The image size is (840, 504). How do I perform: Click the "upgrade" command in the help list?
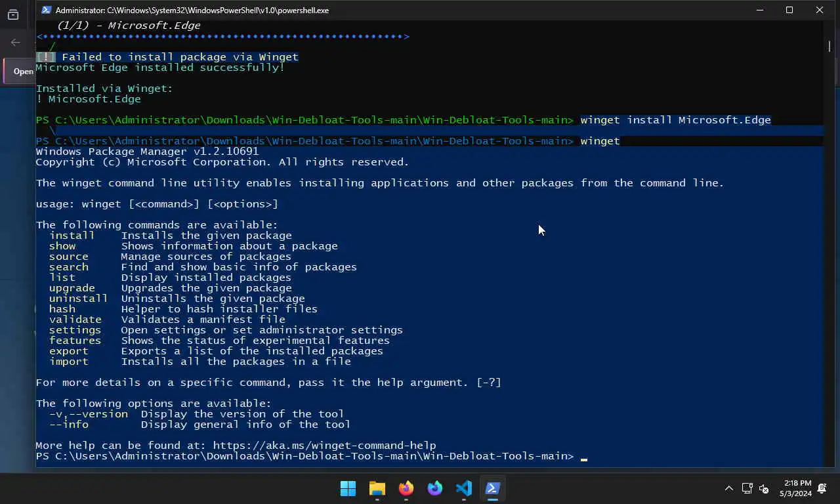click(72, 288)
